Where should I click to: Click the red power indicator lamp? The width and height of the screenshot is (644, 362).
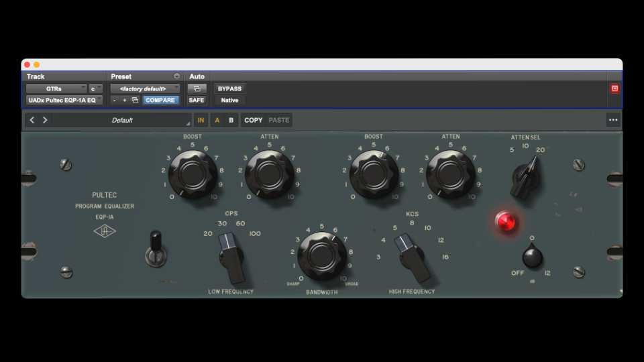coord(506,221)
